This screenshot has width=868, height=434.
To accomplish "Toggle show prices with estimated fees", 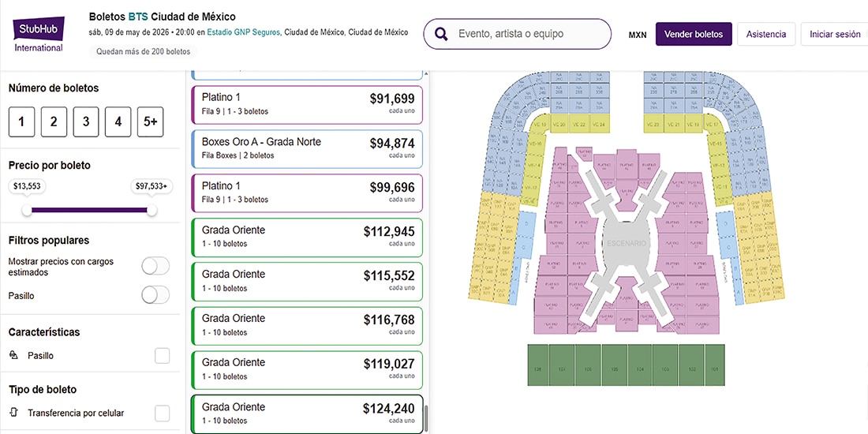I will pyautogui.click(x=155, y=266).
